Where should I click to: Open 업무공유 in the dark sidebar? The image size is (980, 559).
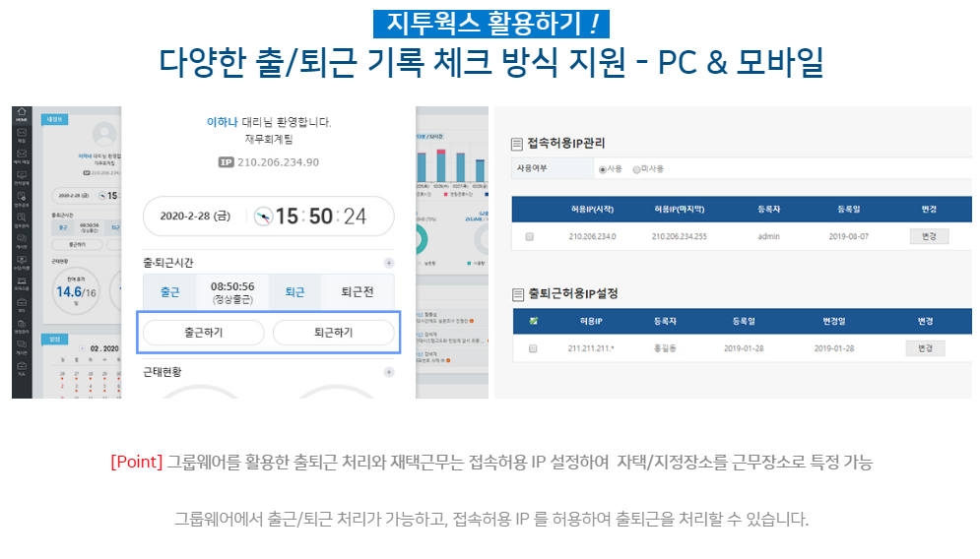pos(22,199)
